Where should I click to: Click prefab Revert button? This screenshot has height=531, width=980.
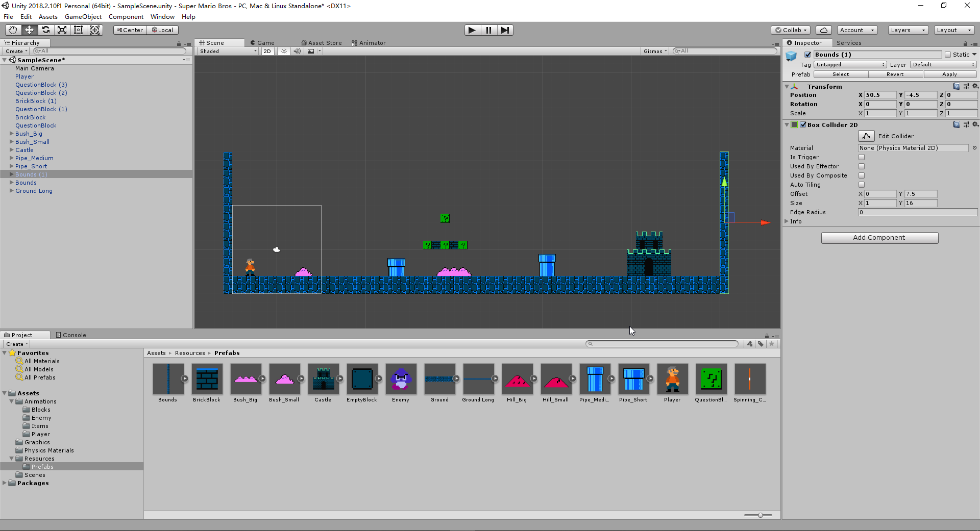[895, 74]
